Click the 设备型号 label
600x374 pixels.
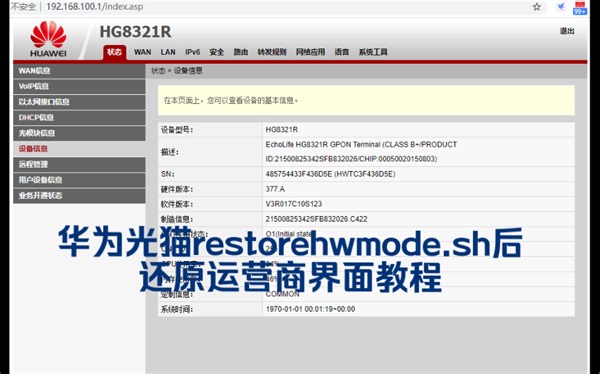(177, 130)
